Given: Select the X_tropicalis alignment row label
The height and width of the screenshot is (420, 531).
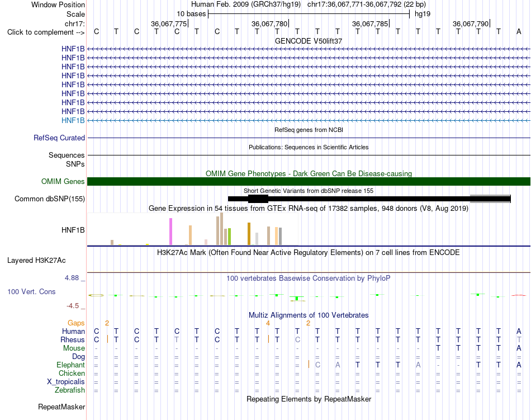Looking at the screenshot, I should [66, 382].
